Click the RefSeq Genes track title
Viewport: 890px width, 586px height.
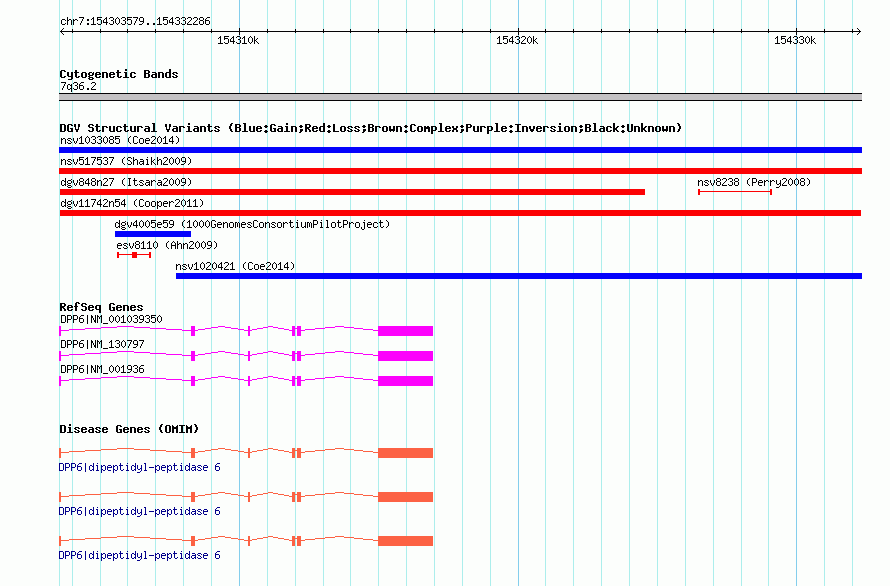click(101, 307)
